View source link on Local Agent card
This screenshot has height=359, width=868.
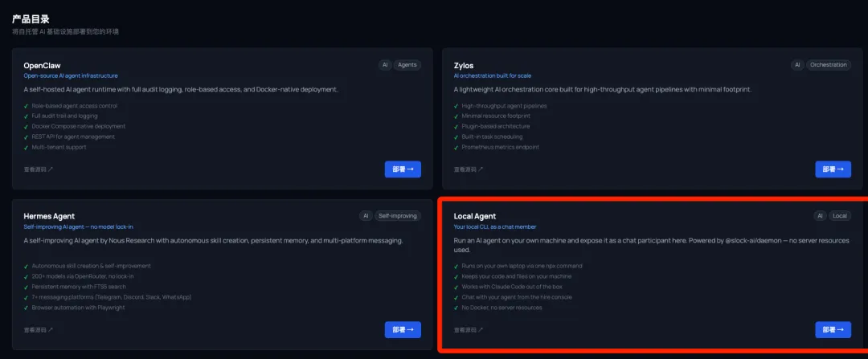coord(469,329)
